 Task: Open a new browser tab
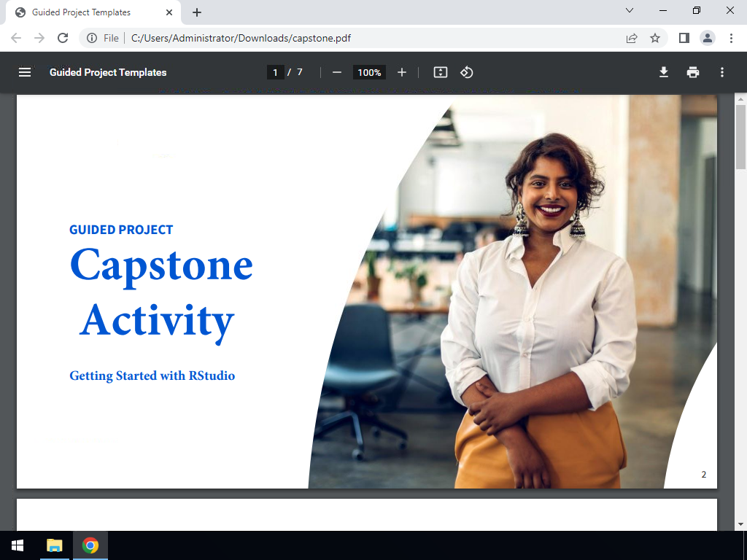coord(197,12)
